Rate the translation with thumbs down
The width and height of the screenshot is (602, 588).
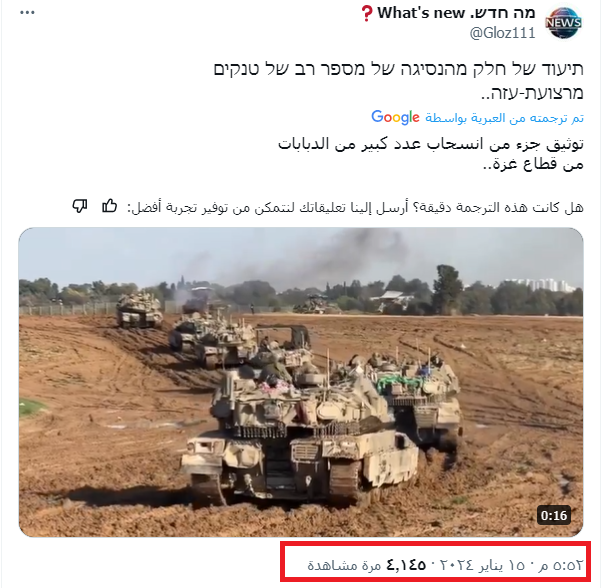(80, 206)
